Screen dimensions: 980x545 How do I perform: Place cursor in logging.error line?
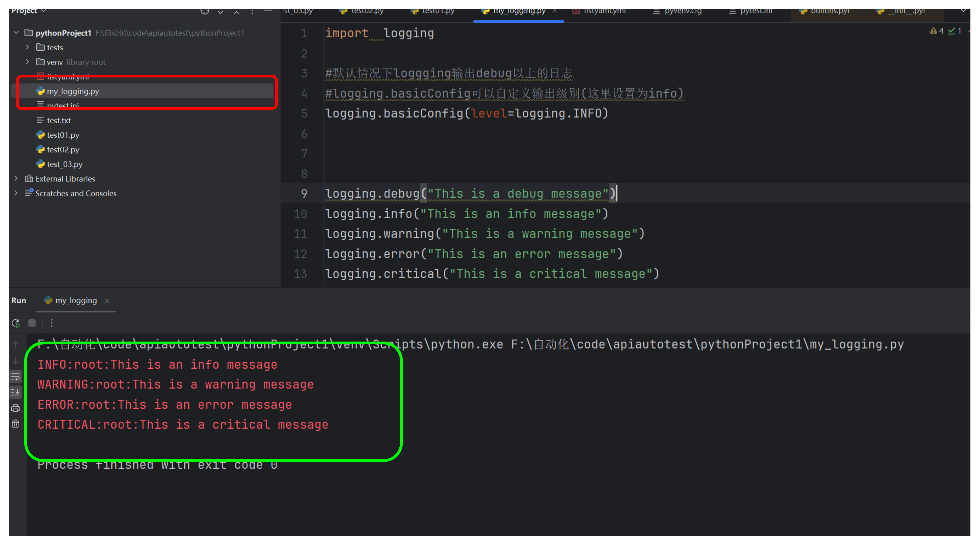point(474,254)
